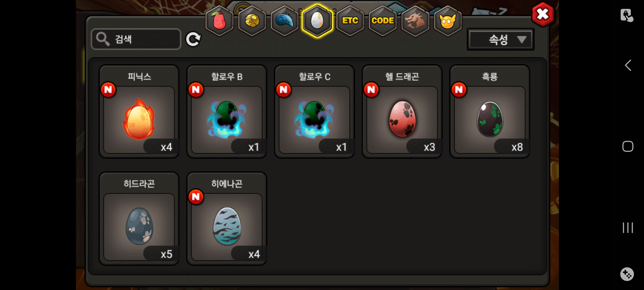Pick the 헬 드래곤 red egg
Screen dimensions: 644x290
[x=402, y=112]
